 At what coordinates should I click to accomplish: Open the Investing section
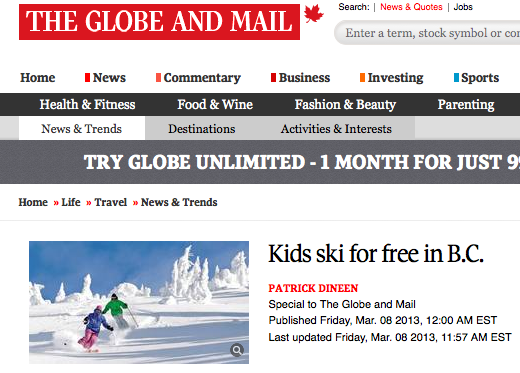[392, 78]
